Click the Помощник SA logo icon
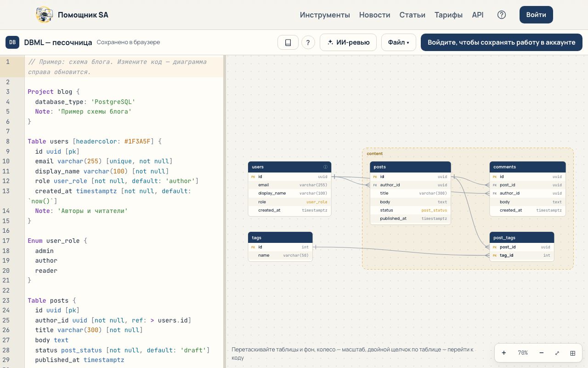 click(x=45, y=15)
